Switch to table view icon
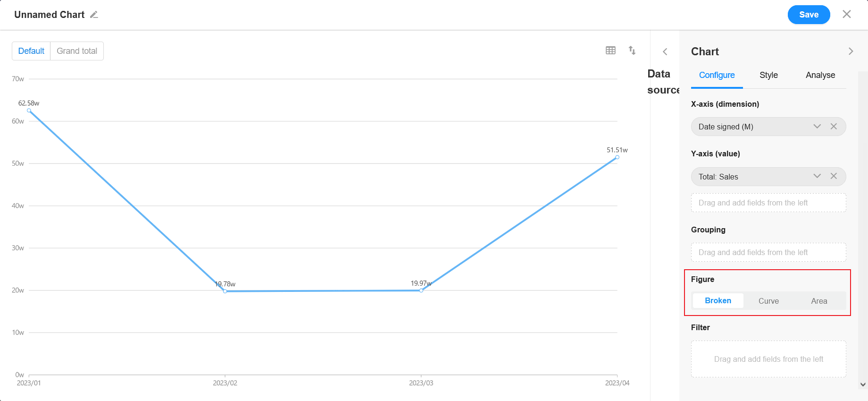This screenshot has height=401, width=868. 610,51
